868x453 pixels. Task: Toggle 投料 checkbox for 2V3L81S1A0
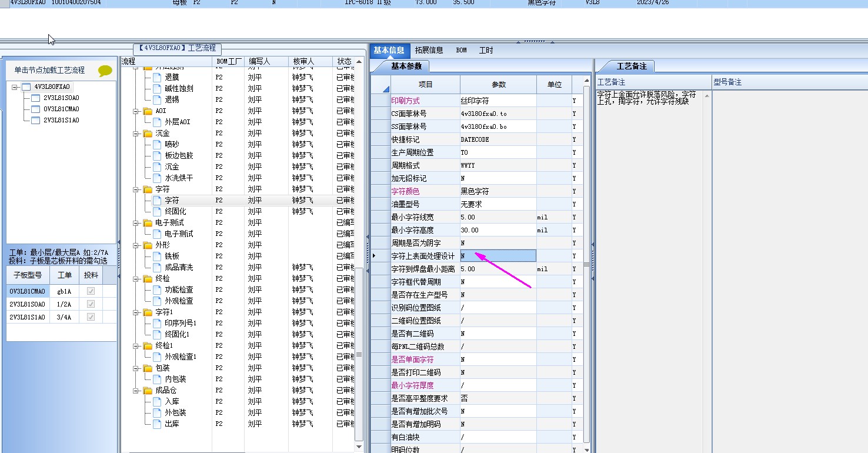91,317
